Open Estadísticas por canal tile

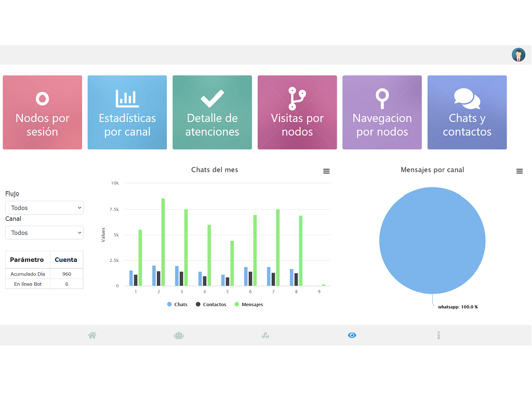tap(127, 112)
